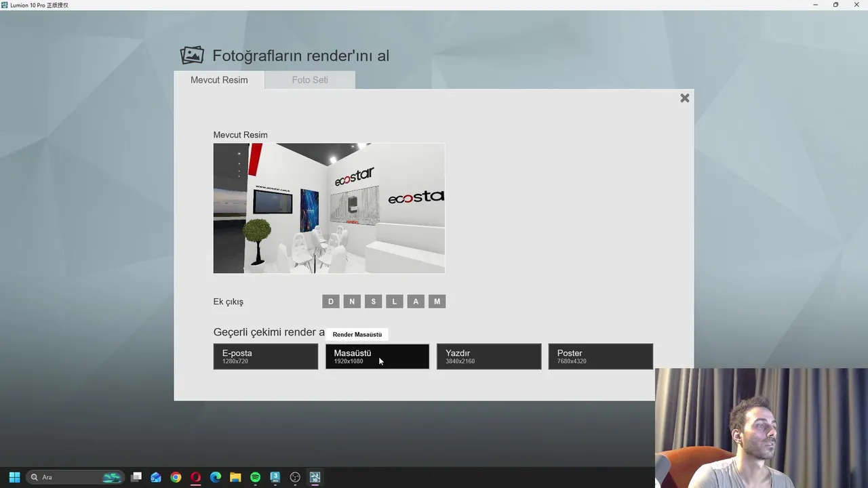Open Opera browser from the taskbar
The width and height of the screenshot is (868, 488).
click(196, 477)
